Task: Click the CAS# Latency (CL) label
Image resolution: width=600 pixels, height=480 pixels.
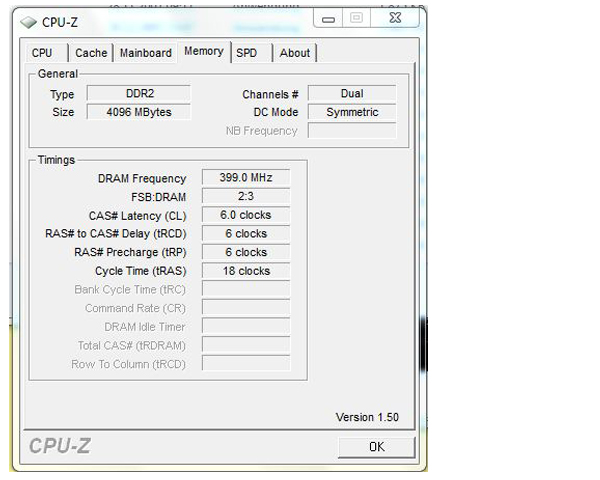Action: coord(137,216)
